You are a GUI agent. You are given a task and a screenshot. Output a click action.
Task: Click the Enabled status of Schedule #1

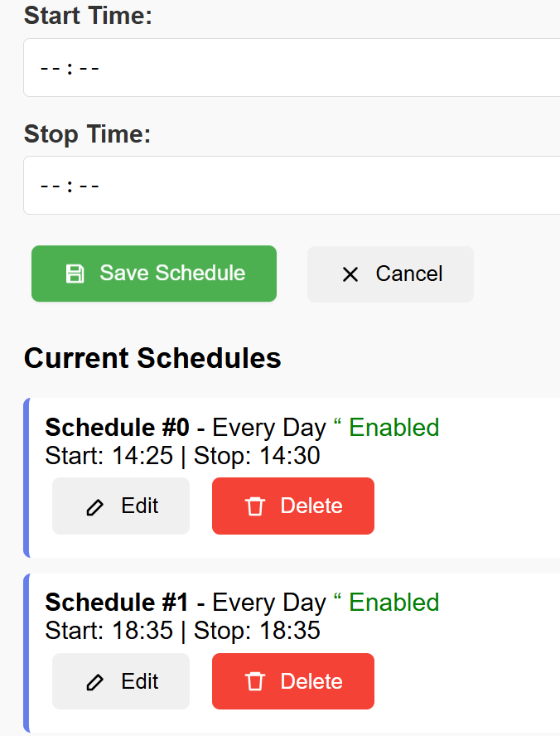click(x=394, y=603)
